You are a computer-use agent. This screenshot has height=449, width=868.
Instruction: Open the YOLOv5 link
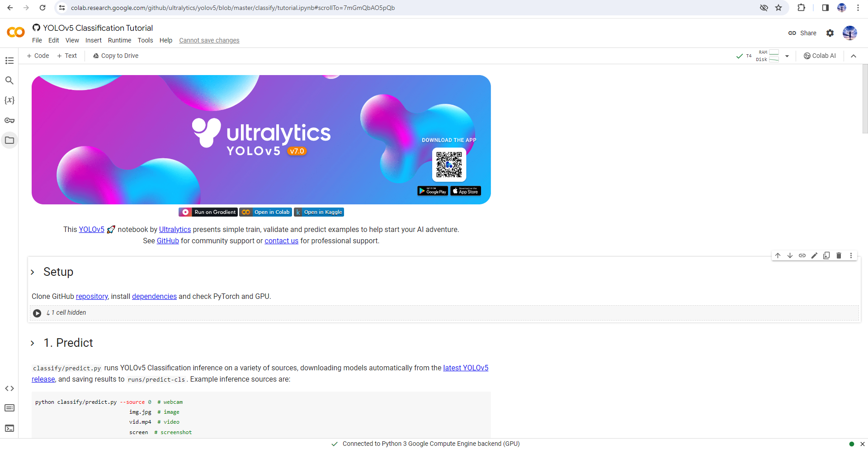point(92,230)
